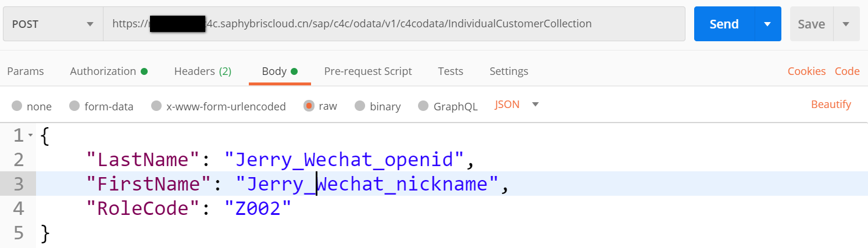This screenshot has width=868, height=248.
Task: Select the none body type radio
Action: tap(17, 106)
